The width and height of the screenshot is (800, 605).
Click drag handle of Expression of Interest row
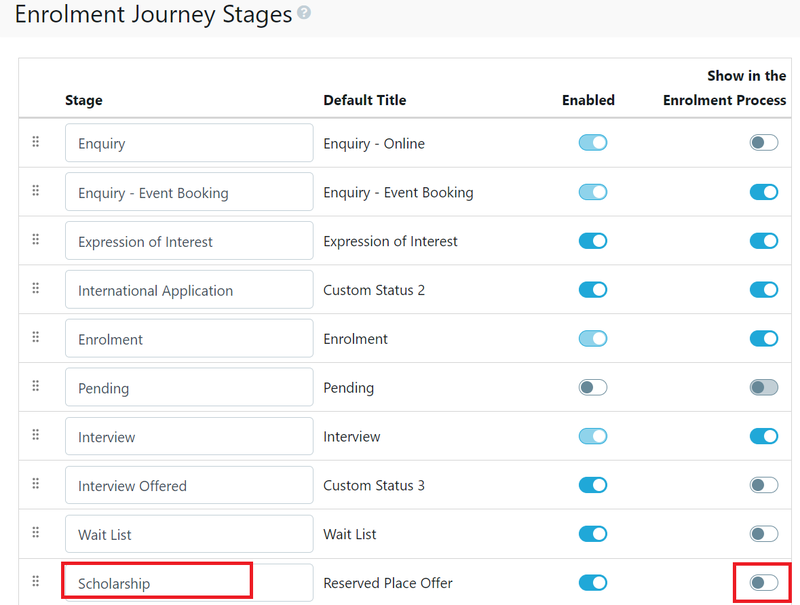[x=36, y=240]
